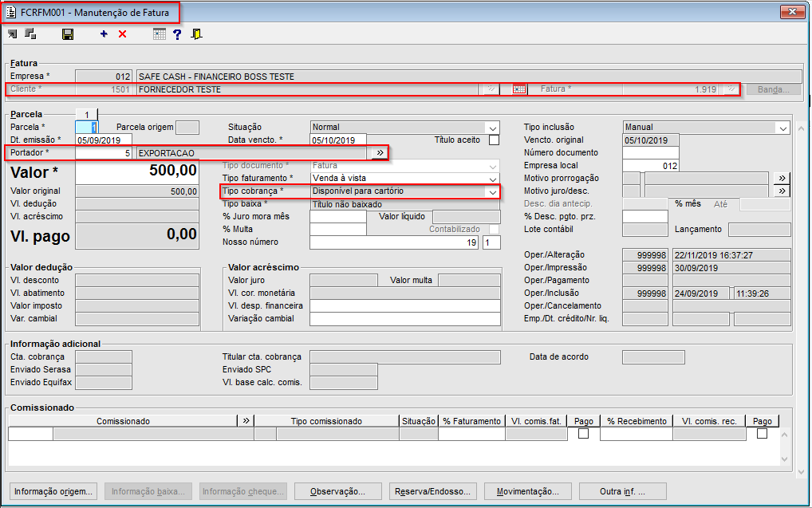
Task: Click the document icon in title bar
Action: click(x=10, y=13)
